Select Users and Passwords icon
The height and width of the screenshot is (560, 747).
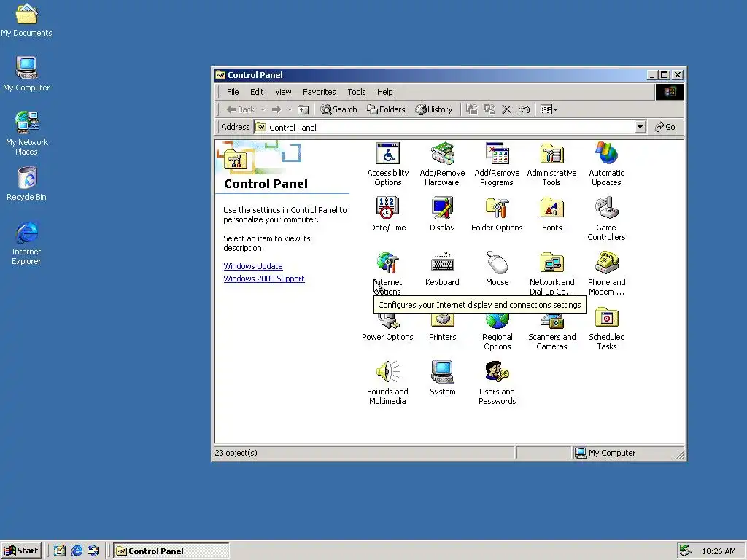tap(497, 383)
